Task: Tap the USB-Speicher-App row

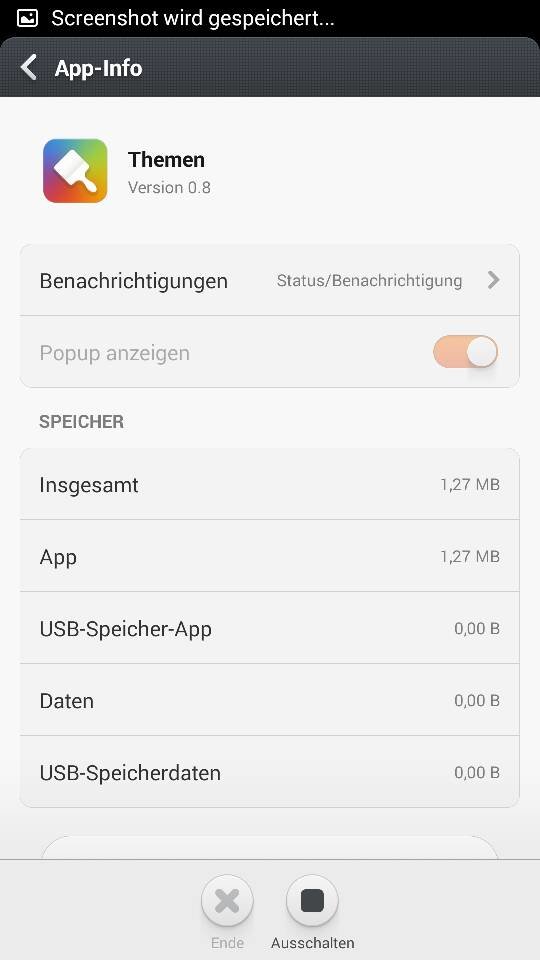Action: (x=269, y=628)
